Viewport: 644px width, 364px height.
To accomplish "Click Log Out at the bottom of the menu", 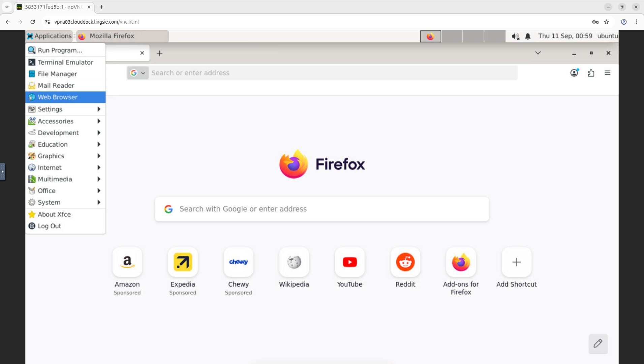I will click(65, 226).
